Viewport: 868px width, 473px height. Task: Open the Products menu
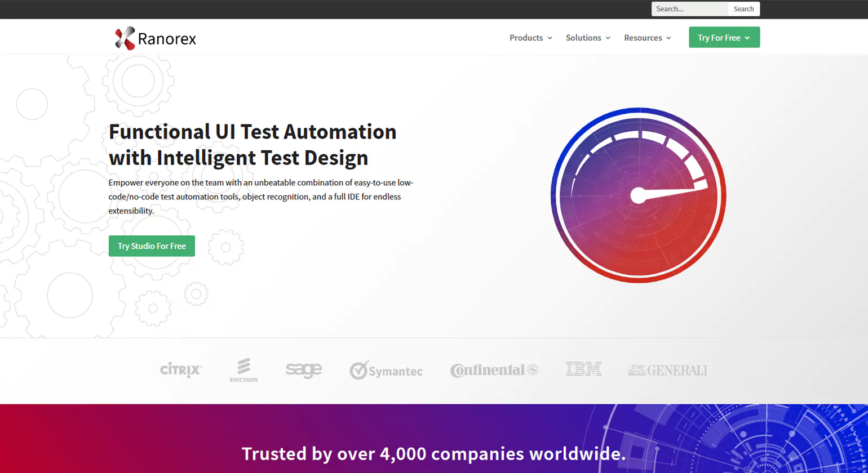tap(526, 38)
